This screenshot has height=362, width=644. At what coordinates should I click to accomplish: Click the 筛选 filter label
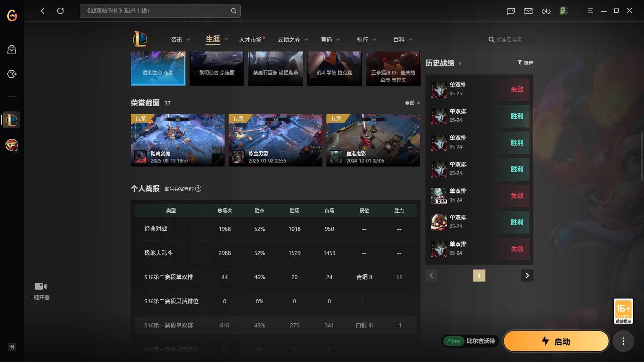pos(528,63)
